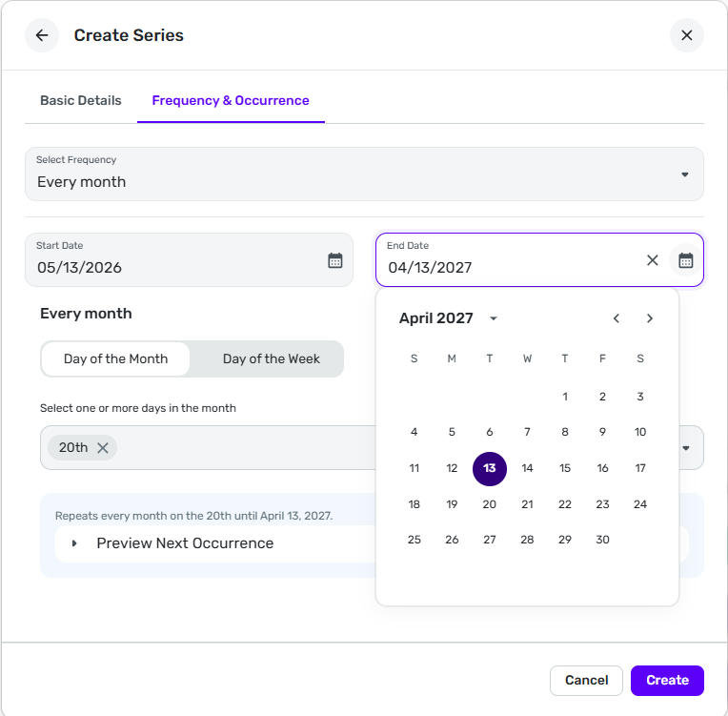Go to next month in calendar

click(x=650, y=318)
